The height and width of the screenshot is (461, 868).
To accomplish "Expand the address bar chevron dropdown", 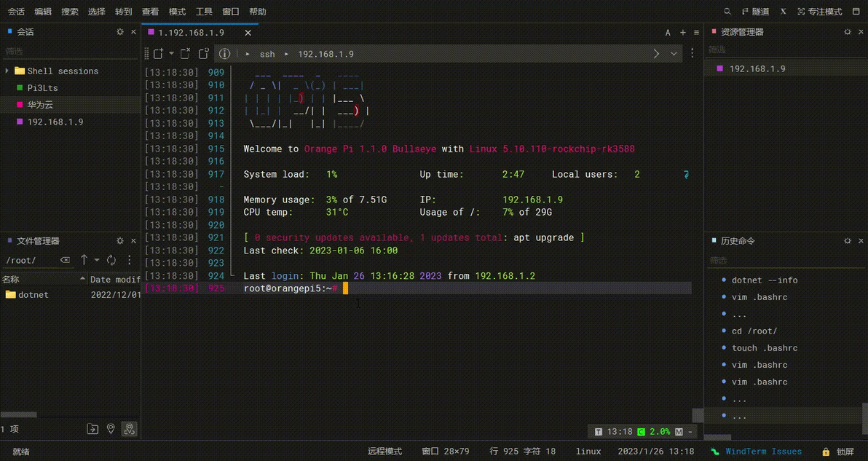I will tap(674, 54).
